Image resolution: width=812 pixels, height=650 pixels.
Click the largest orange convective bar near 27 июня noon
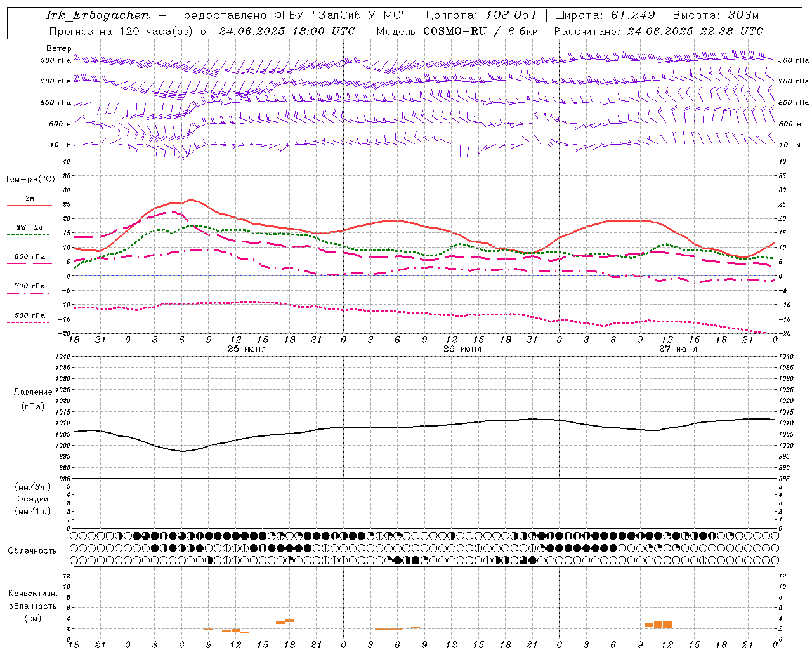click(x=663, y=625)
